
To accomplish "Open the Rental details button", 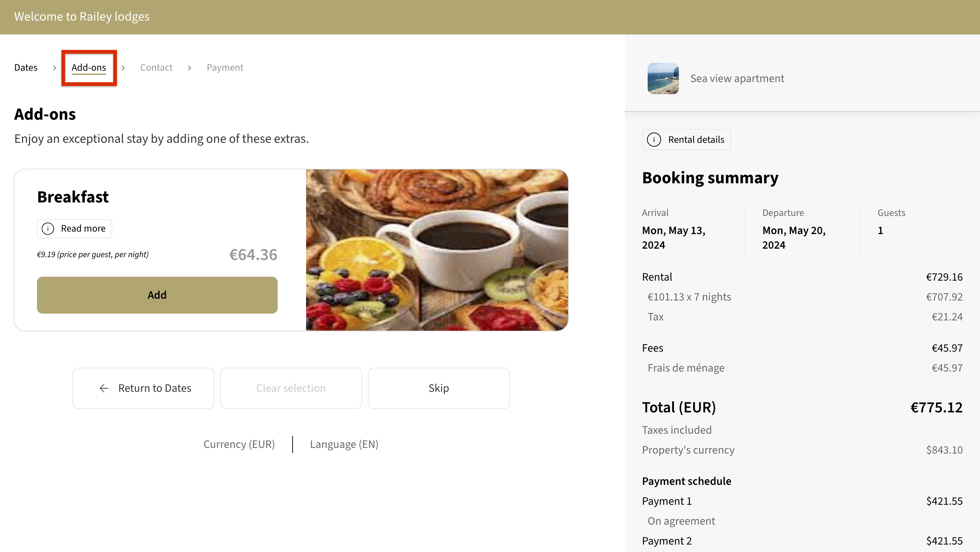I will coord(686,139).
